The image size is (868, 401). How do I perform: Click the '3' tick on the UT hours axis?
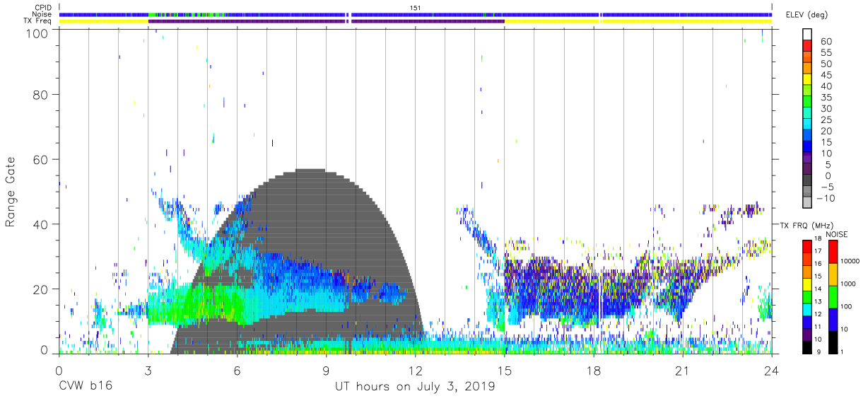tap(148, 370)
